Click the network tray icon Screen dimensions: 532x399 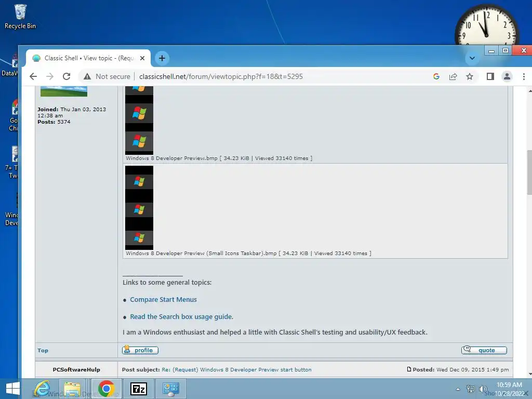[x=471, y=389]
